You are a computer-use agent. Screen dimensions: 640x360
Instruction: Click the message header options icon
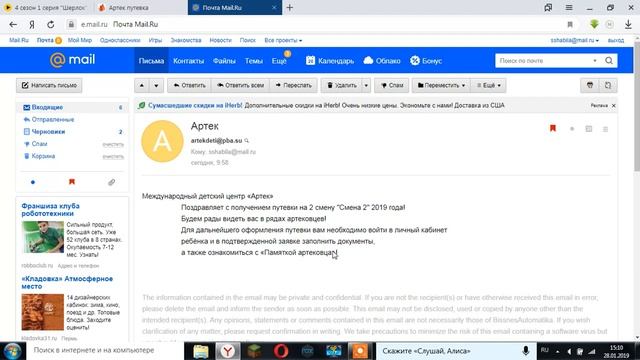tap(605, 129)
